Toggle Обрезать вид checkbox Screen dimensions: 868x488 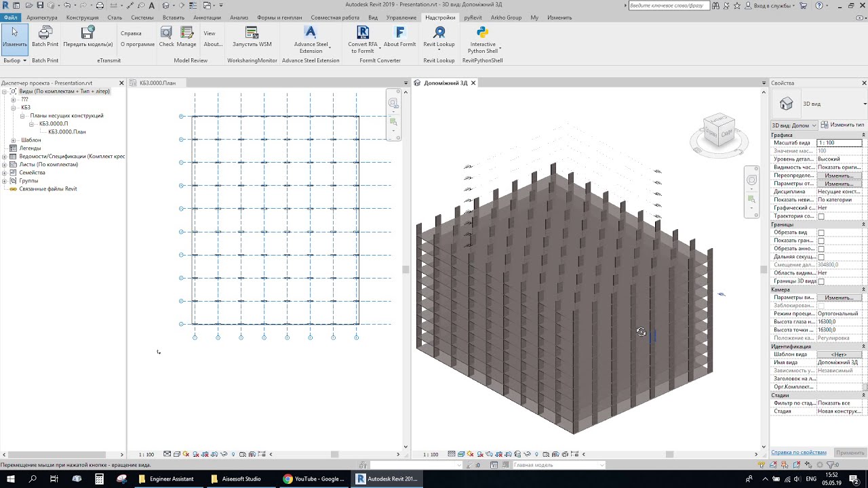[x=821, y=232]
